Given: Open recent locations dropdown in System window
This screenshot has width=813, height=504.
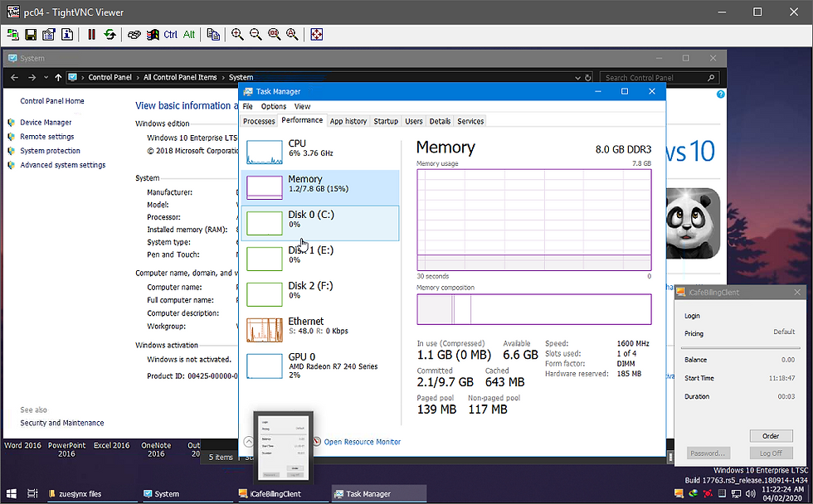Looking at the screenshot, I should pyautogui.click(x=46, y=78).
